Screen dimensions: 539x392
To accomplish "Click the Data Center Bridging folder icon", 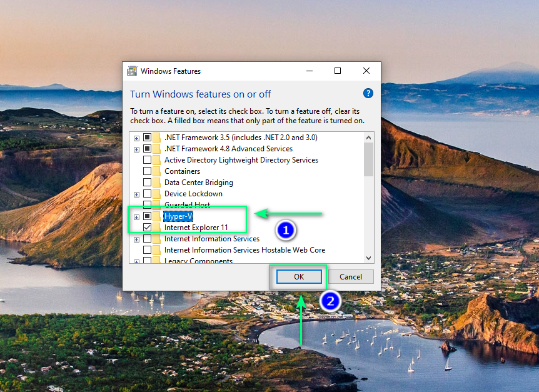I will (x=157, y=183).
